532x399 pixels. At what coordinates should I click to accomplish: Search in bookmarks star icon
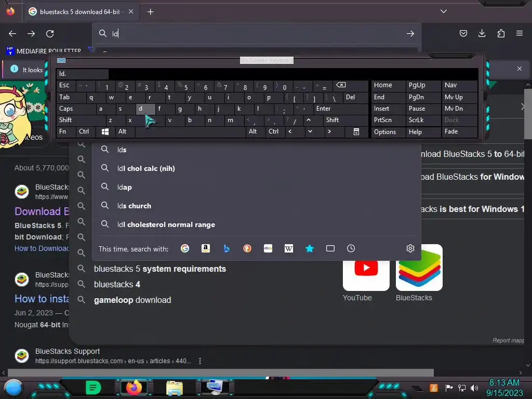coord(310,248)
